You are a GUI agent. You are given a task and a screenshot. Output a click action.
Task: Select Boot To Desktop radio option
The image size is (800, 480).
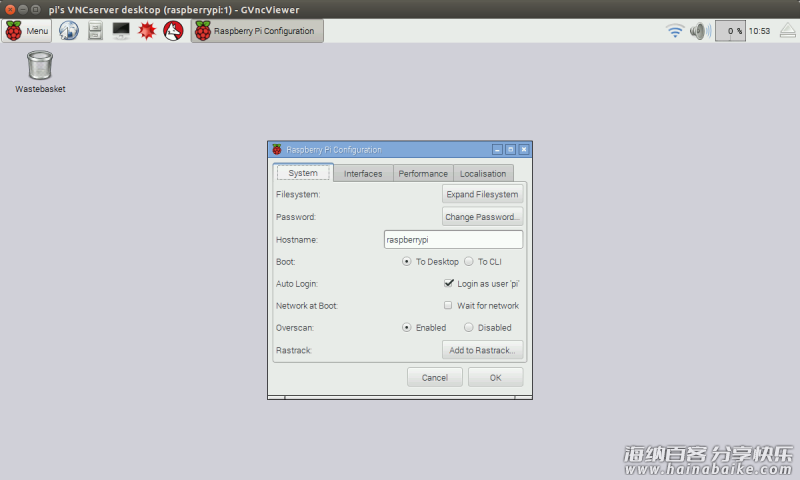pyautogui.click(x=430, y=262)
